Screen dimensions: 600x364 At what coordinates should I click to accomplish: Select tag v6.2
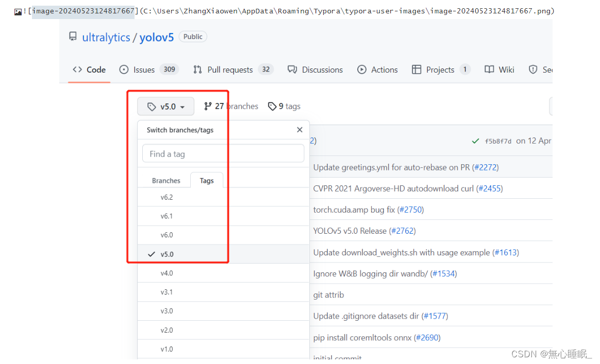(x=223, y=197)
